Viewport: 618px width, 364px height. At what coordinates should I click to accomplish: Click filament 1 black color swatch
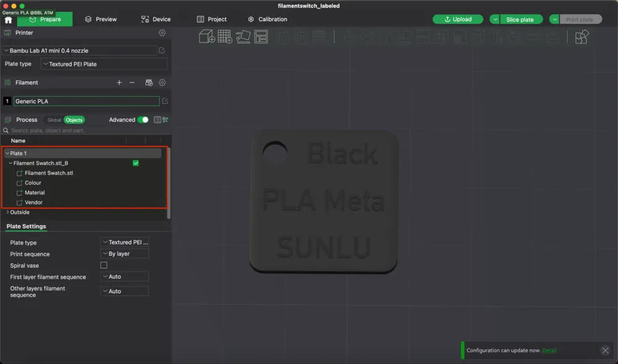(x=7, y=101)
